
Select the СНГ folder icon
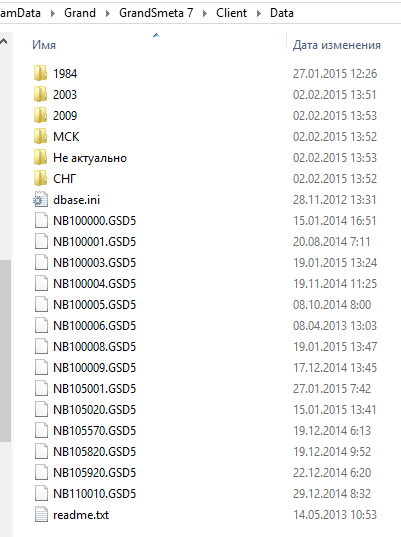pos(40,178)
